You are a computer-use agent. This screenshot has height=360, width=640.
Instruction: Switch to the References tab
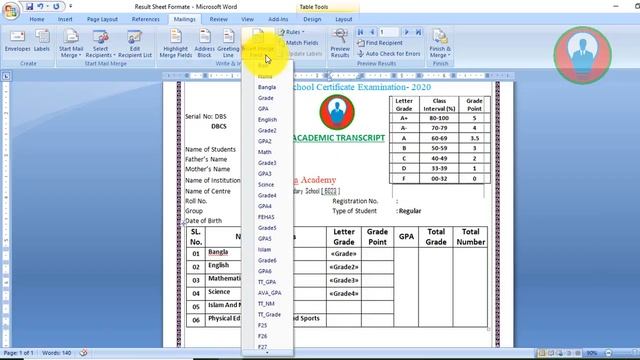coord(145,19)
